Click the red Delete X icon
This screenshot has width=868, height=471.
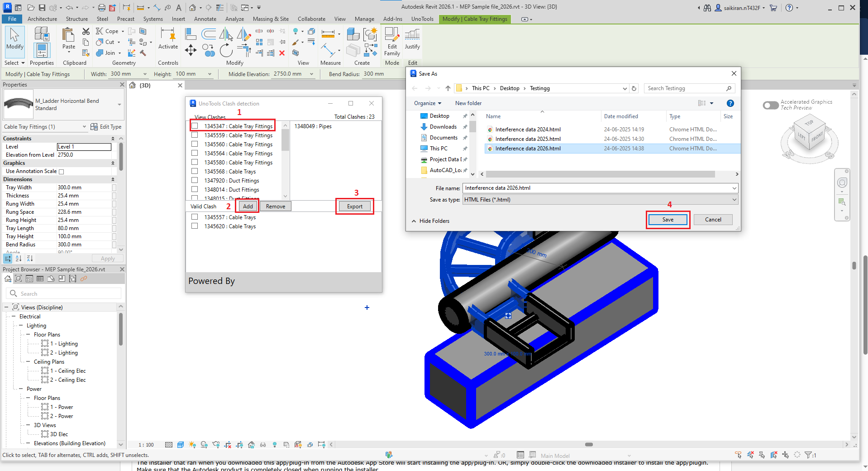tap(282, 53)
